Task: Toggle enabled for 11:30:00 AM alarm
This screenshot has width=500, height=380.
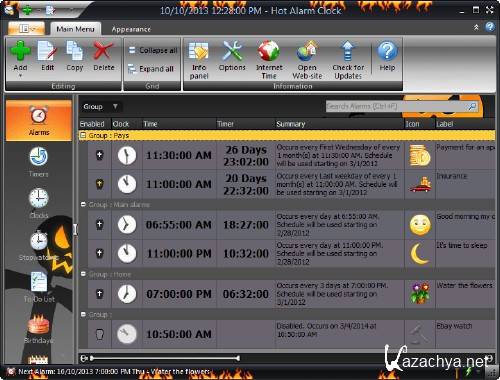Action: click(x=99, y=155)
